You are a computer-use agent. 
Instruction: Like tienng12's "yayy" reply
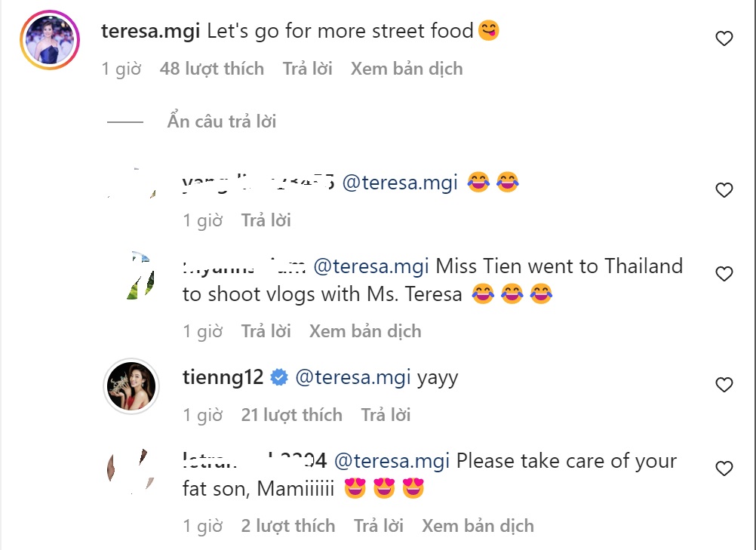click(724, 385)
